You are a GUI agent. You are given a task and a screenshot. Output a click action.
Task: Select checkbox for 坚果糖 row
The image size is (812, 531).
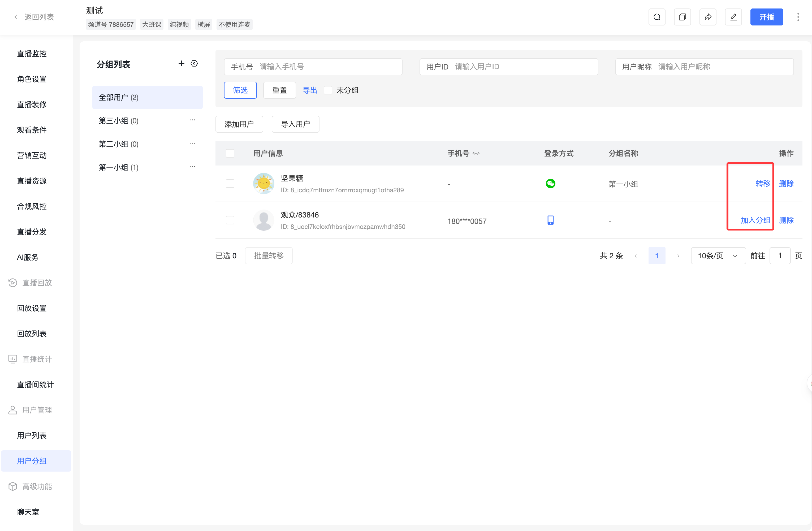[230, 184]
